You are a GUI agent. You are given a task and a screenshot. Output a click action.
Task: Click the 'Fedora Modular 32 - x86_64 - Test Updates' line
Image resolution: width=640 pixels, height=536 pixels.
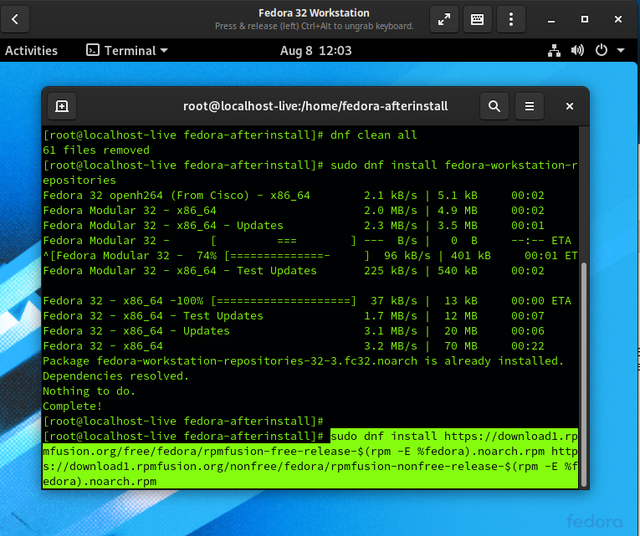pyautogui.click(x=293, y=271)
